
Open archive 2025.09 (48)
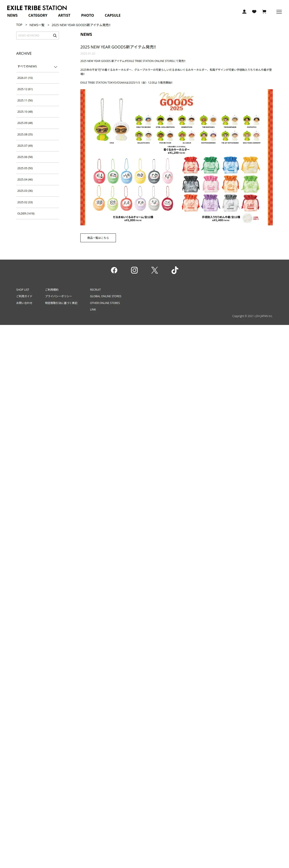click(38, 123)
